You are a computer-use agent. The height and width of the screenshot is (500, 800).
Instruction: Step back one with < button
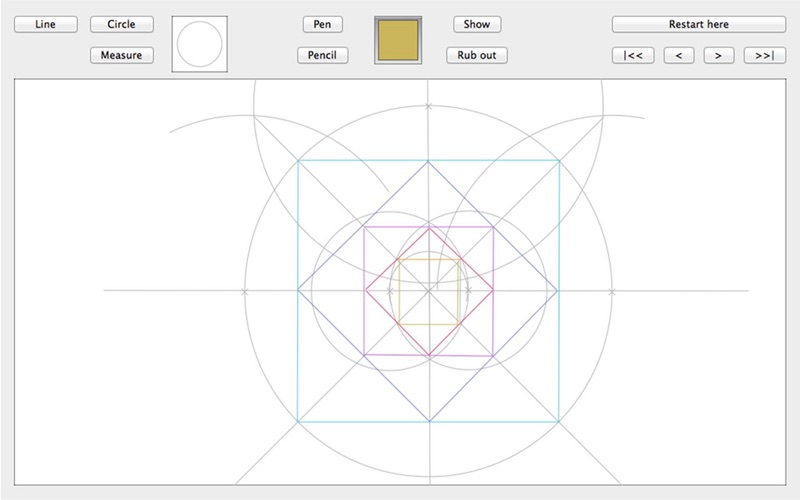678,55
